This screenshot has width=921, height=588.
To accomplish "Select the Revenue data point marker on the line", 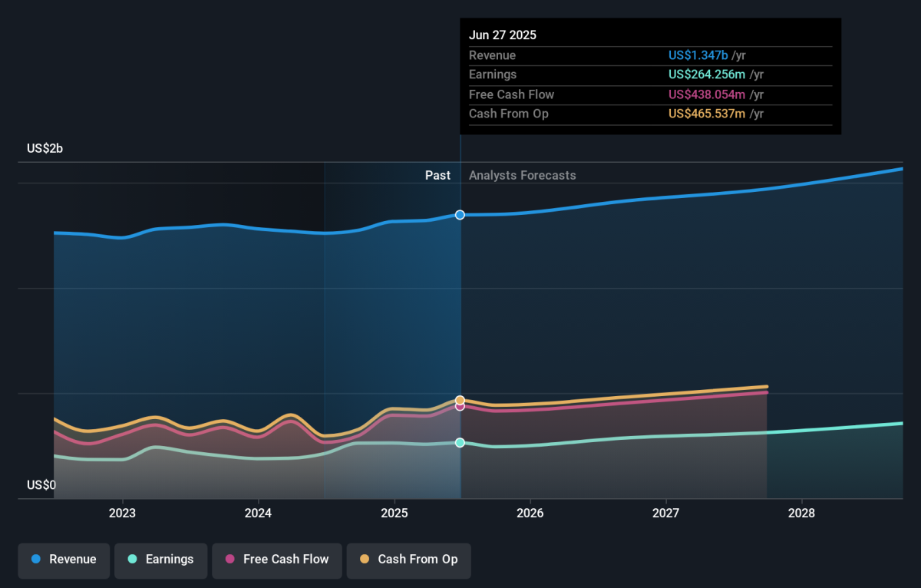I will 460,215.
